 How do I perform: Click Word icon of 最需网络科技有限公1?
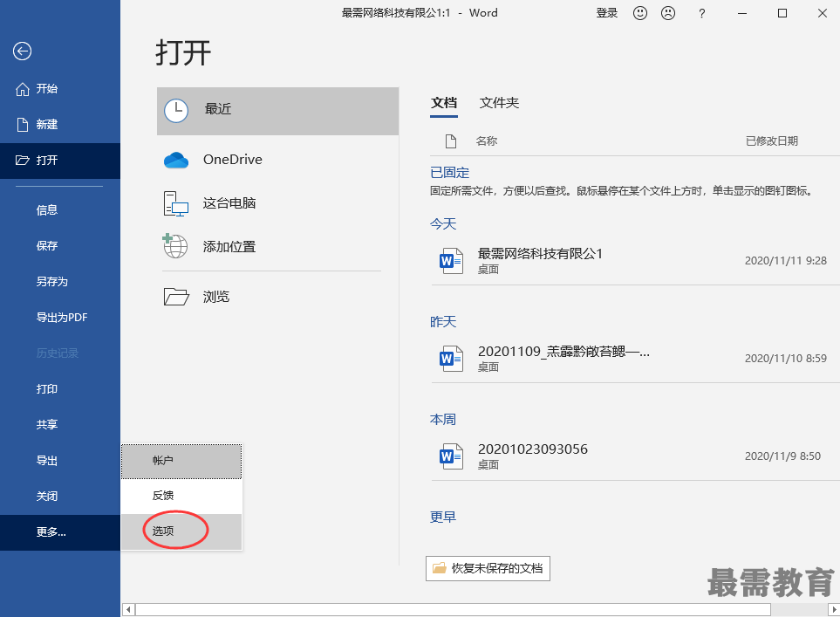pyautogui.click(x=451, y=261)
